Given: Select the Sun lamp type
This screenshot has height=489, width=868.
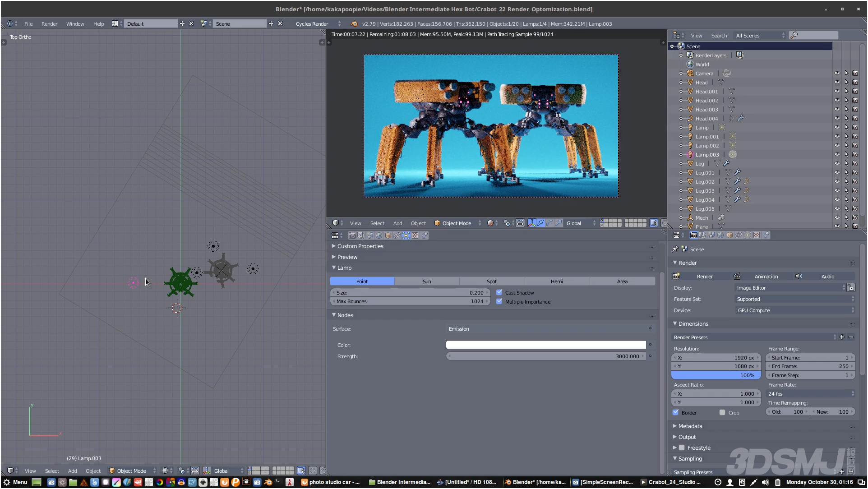Looking at the screenshot, I should click(x=427, y=281).
